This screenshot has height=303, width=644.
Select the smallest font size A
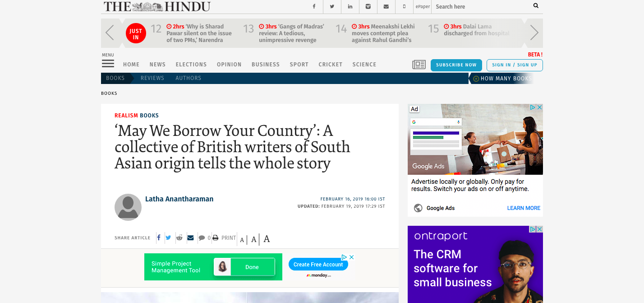click(x=242, y=240)
